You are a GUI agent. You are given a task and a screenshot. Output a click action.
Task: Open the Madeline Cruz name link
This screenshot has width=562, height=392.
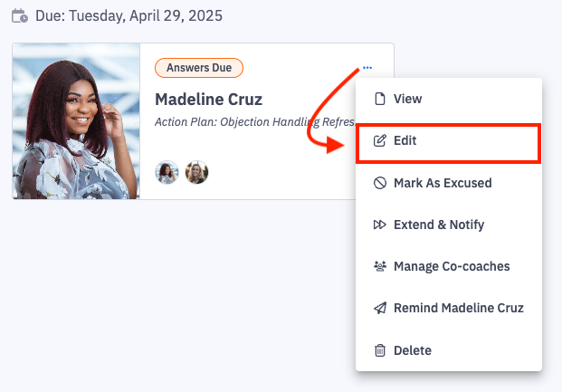point(208,100)
